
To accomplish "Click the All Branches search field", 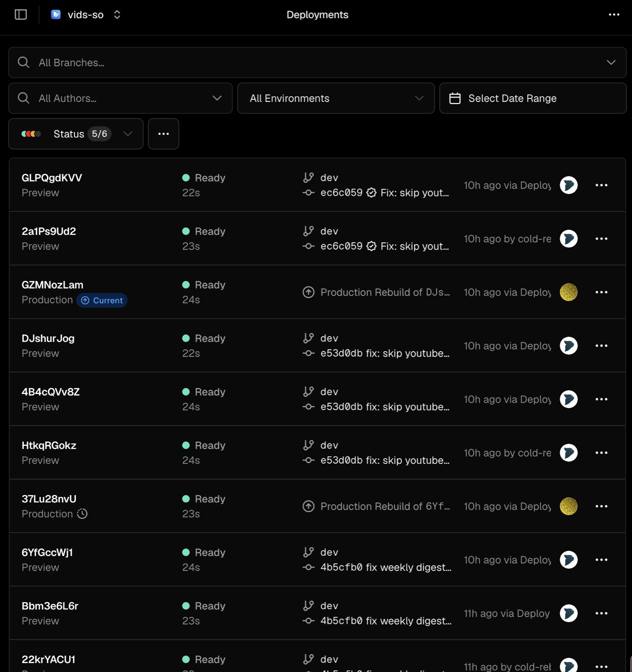I will point(317,63).
